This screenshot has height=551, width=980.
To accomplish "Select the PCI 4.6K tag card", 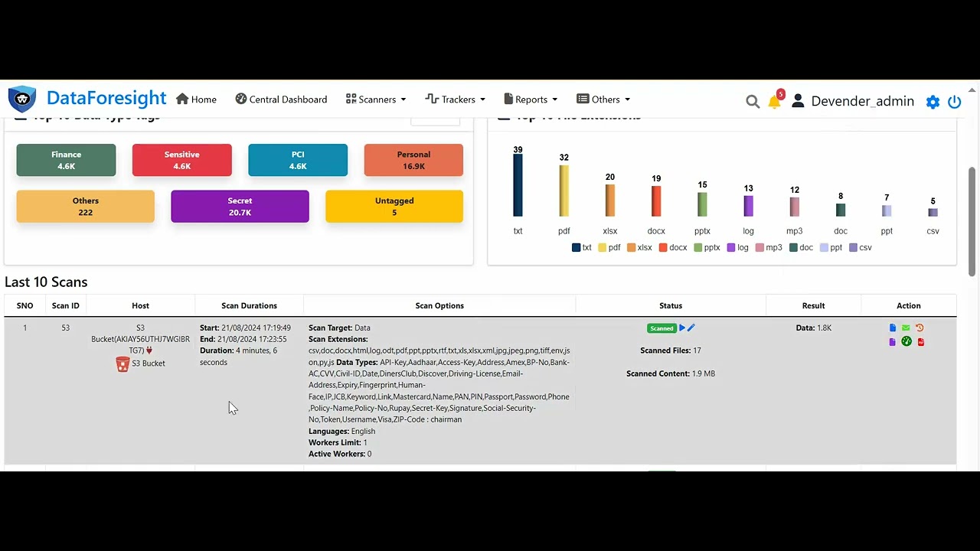I will [x=298, y=160].
